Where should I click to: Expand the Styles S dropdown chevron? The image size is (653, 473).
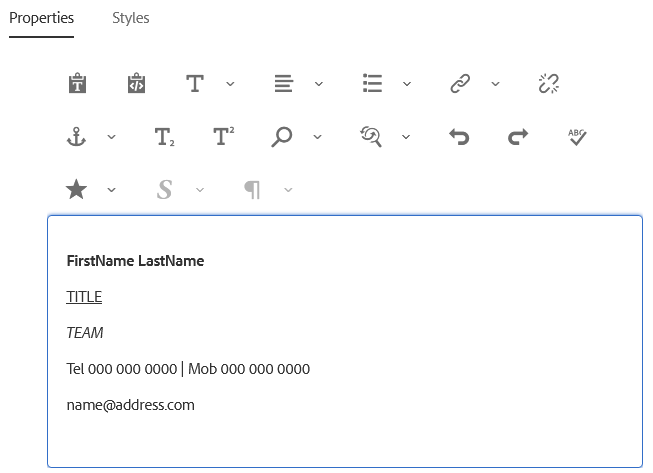pos(200,190)
